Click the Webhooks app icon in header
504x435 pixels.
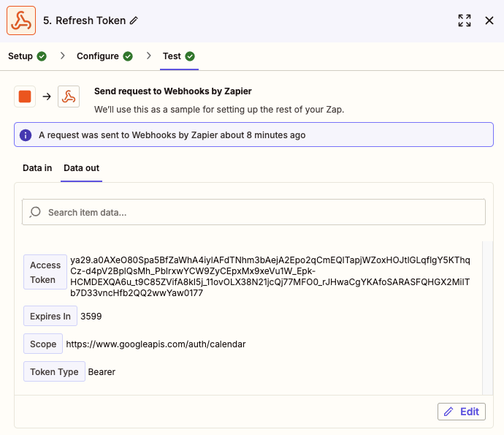[21, 20]
